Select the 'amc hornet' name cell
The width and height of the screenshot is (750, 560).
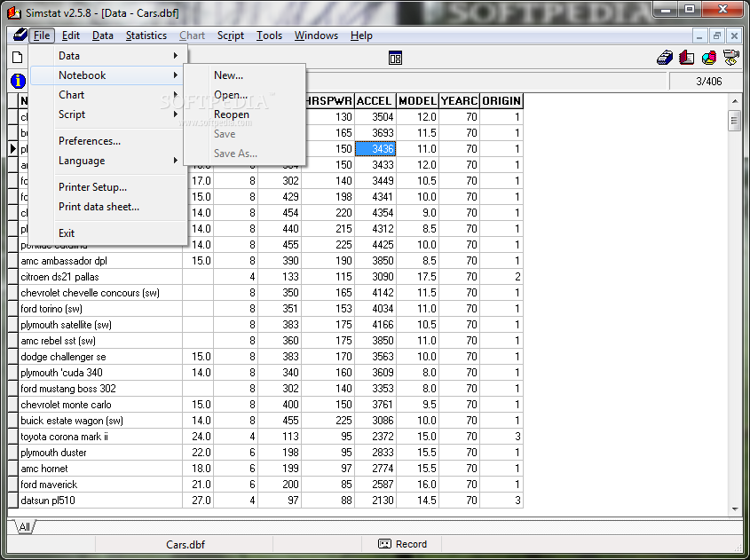[x=100, y=469]
